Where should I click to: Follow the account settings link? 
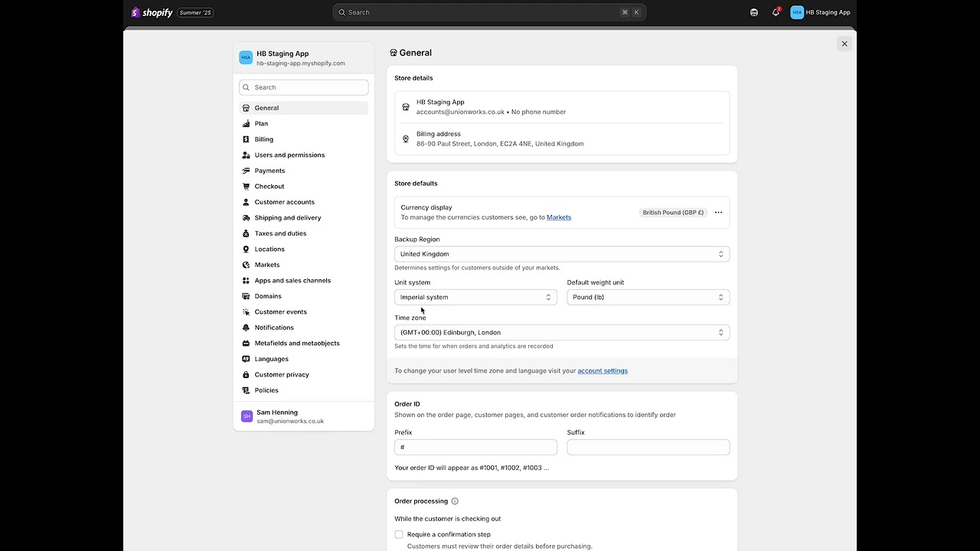pos(603,371)
